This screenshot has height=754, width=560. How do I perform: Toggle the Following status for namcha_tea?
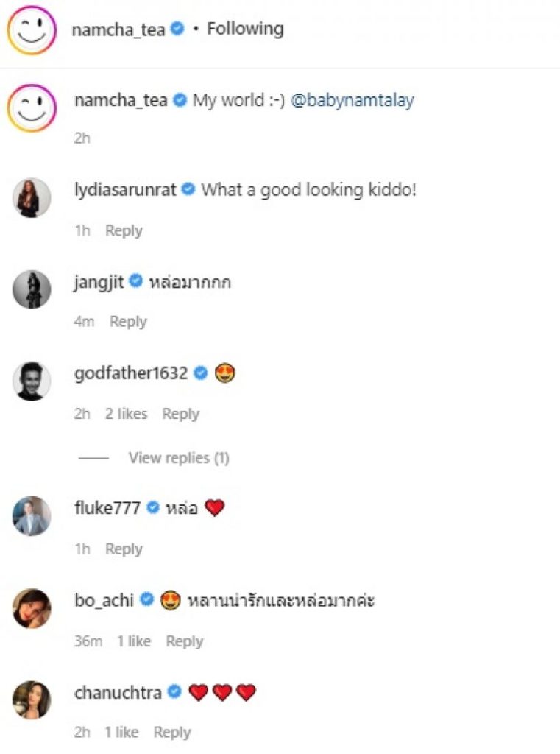(x=245, y=29)
